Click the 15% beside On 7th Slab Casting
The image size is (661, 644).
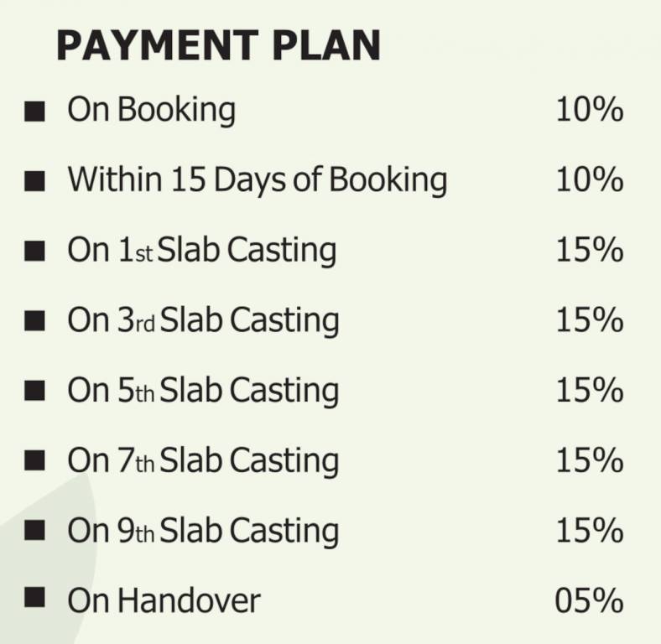pyautogui.click(x=589, y=461)
